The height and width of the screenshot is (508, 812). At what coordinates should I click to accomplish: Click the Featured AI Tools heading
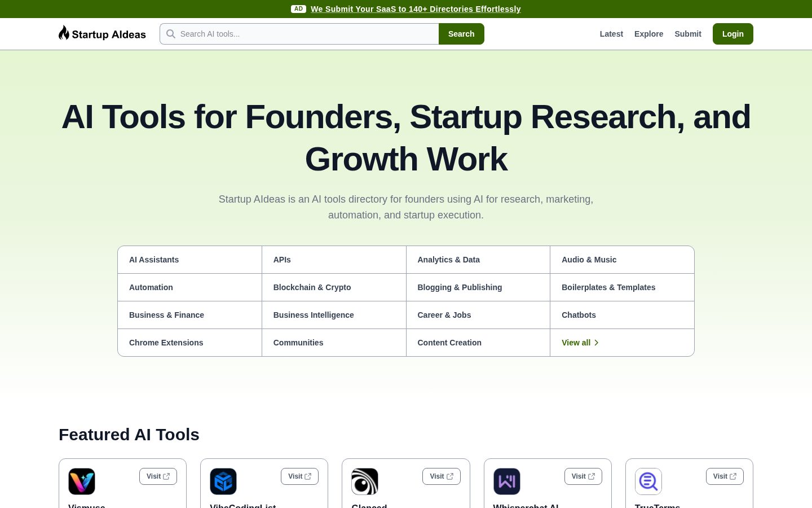pyautogui.click(x=129, y=435)
